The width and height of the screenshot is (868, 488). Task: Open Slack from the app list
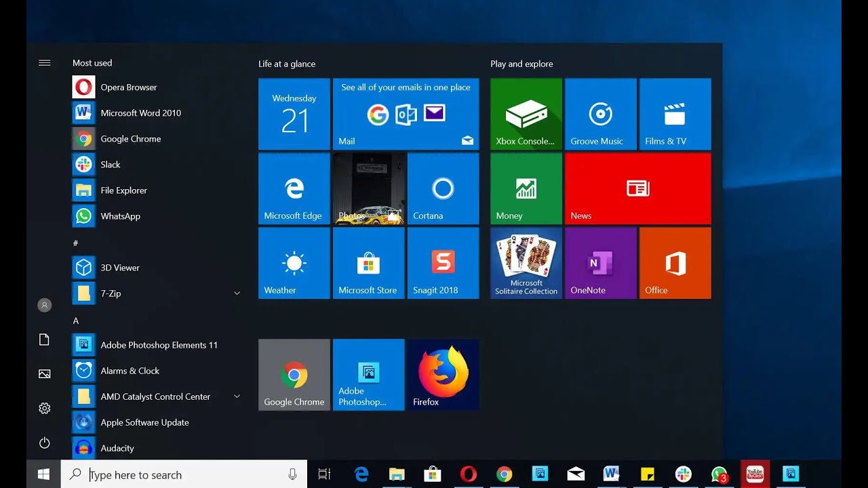[157, 165]
